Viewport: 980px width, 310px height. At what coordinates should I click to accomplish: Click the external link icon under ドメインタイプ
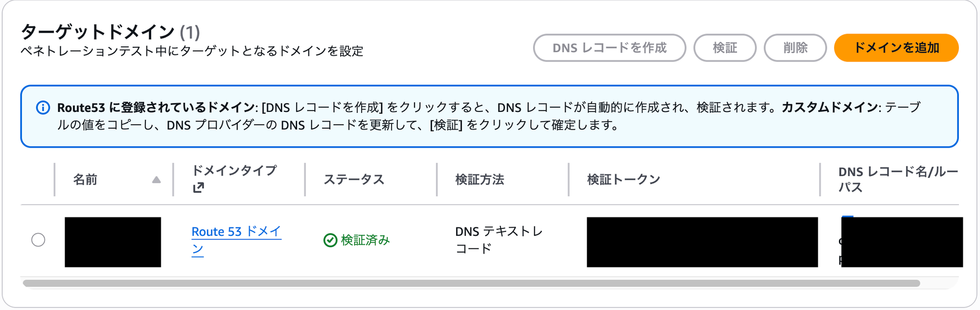click(x=198, y=188)
